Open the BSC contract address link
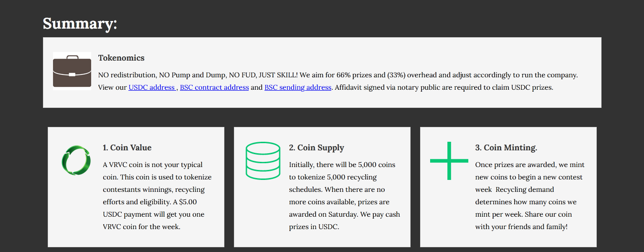This screenshot has height=252, width=644. coord(214,87)
